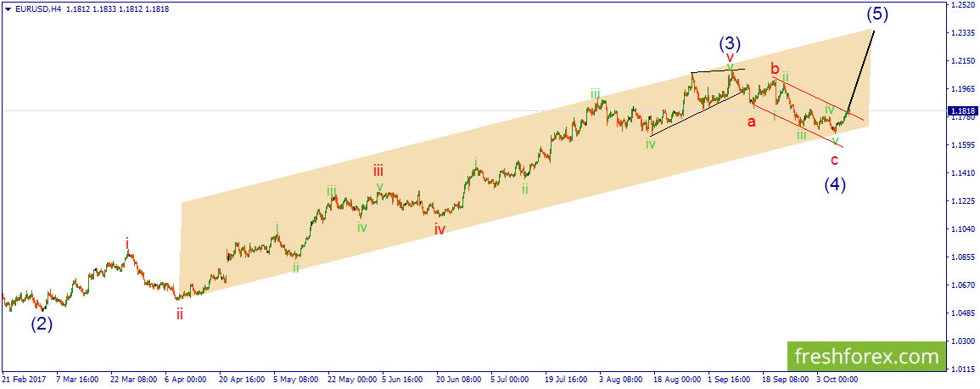980x389 pixels.
Task: Click the blue (2) wave label
Action: [42, 324]
